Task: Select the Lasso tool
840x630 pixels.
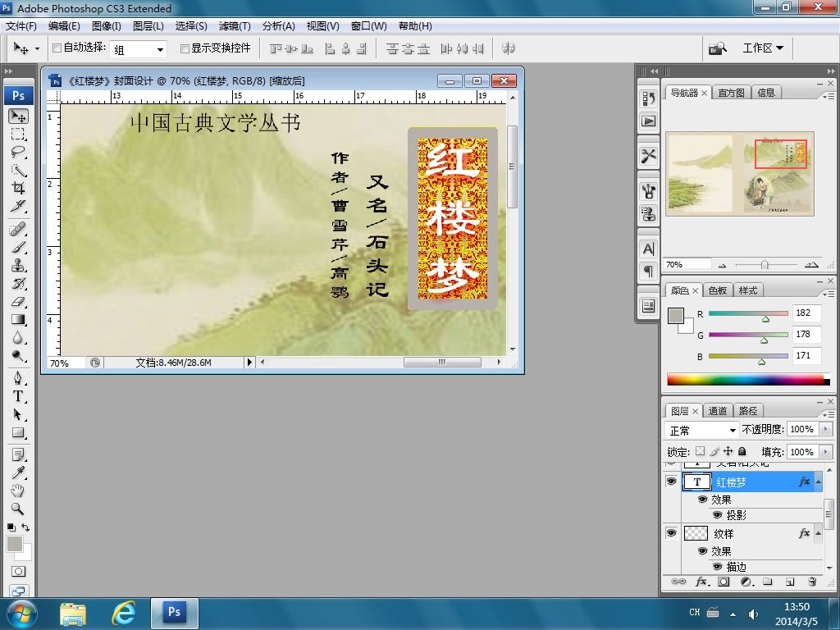Action: (x=18, y=152)
